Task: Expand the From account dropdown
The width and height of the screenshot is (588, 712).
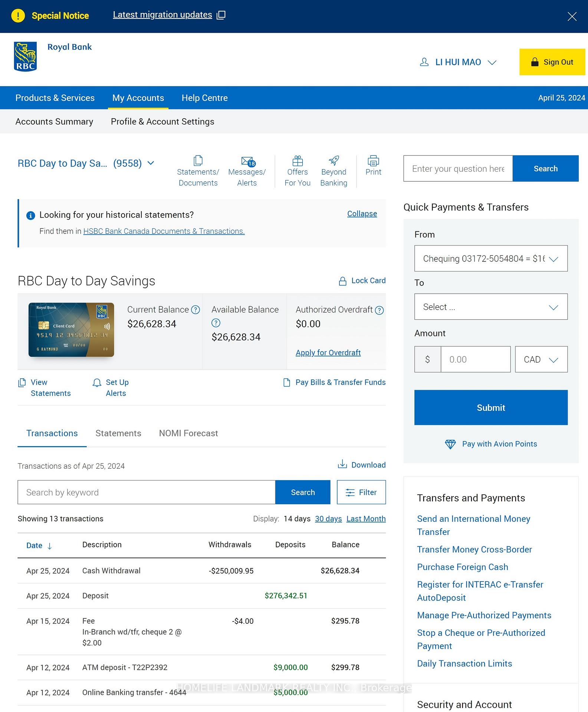Action: 491,258
